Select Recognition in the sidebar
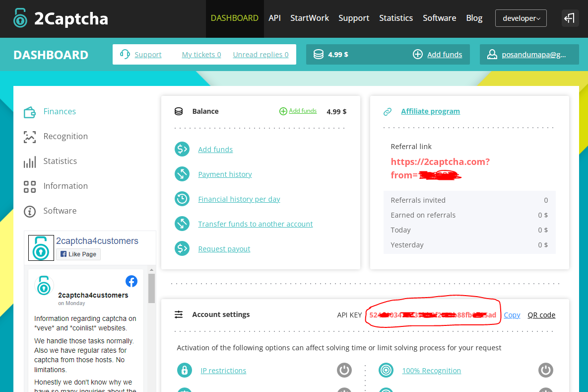This screenshot has height=392, width=588. [x=65, y=136]
